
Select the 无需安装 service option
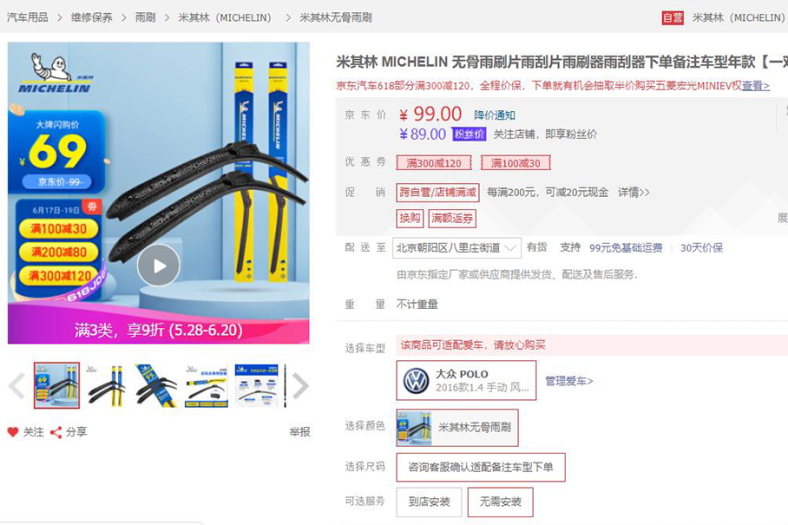coord(501,501)
